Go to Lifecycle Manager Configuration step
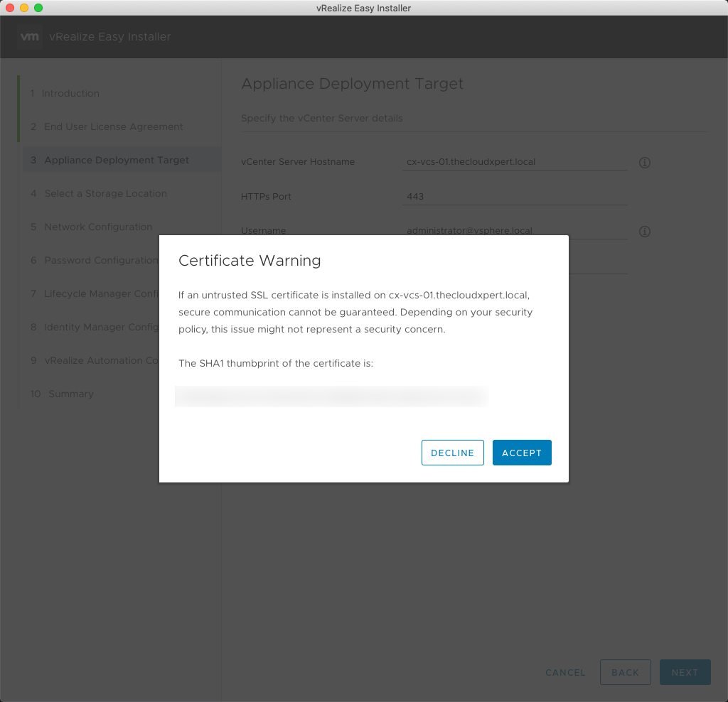This screenshot has height=702, width=728. [x=95, y=293]
